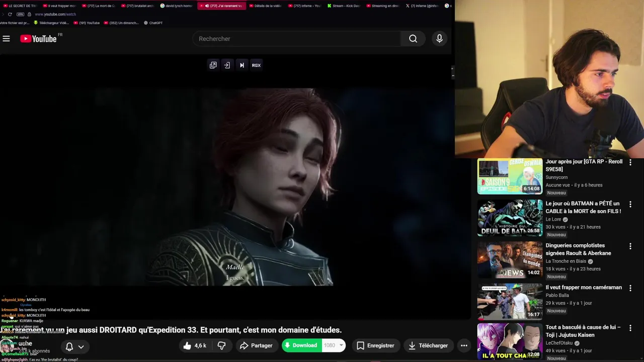This screenshot has height=362, width=644.
Task: Open the VPN badge in the address bar
Action: (20, 14)
